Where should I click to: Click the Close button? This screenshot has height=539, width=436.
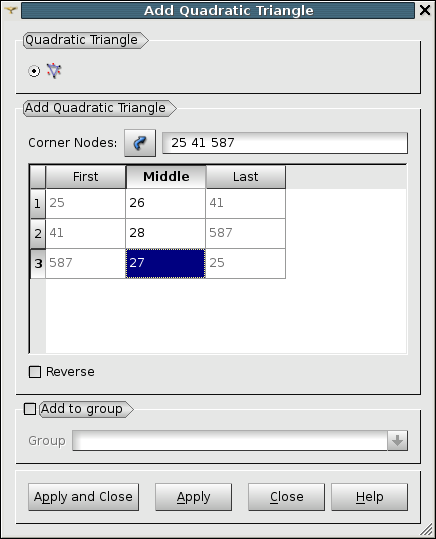[286, 497]
